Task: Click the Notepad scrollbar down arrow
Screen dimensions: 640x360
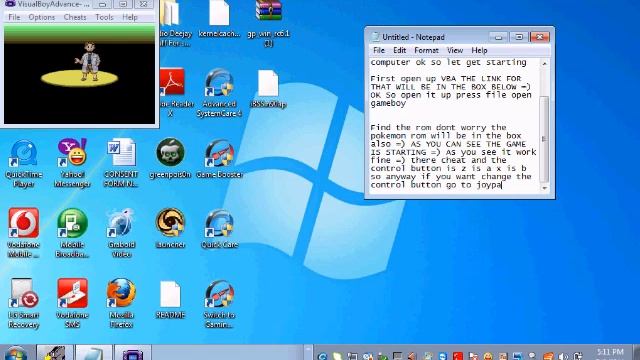Action: [544, 188]
